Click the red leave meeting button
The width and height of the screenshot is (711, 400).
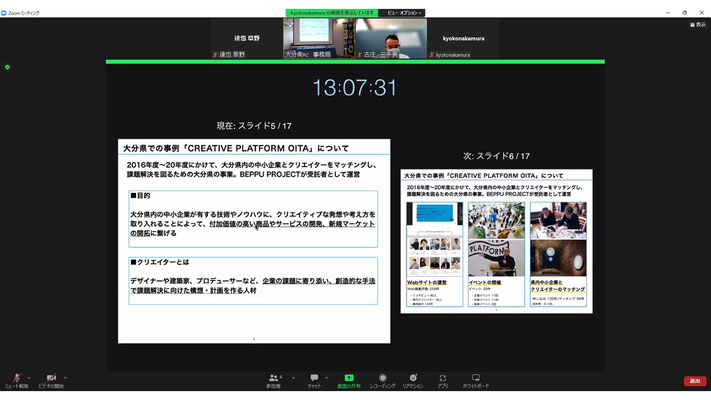(695, 381)
